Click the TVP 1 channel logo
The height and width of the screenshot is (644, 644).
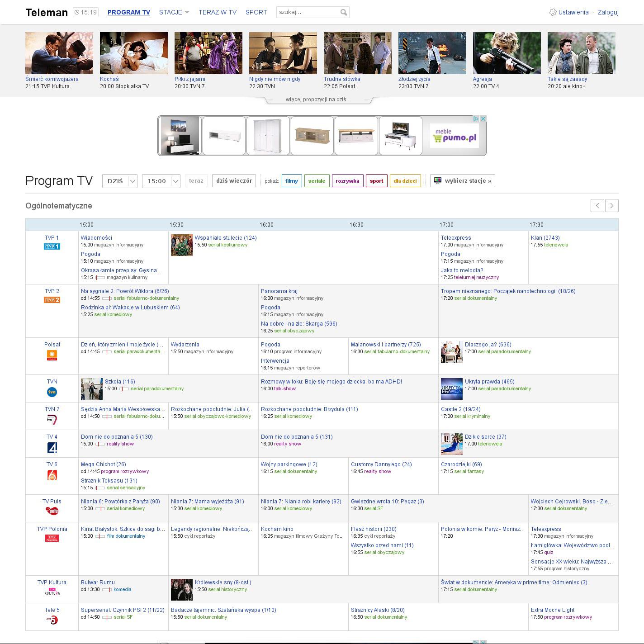pyautogui.click(x=52, y=246)
